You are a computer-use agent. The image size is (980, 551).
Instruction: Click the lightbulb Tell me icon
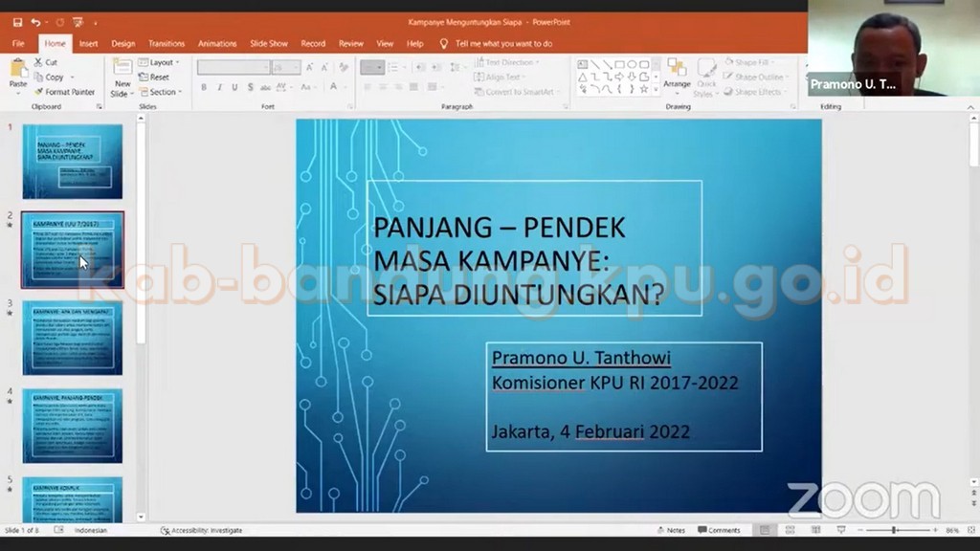coord(444,43)
